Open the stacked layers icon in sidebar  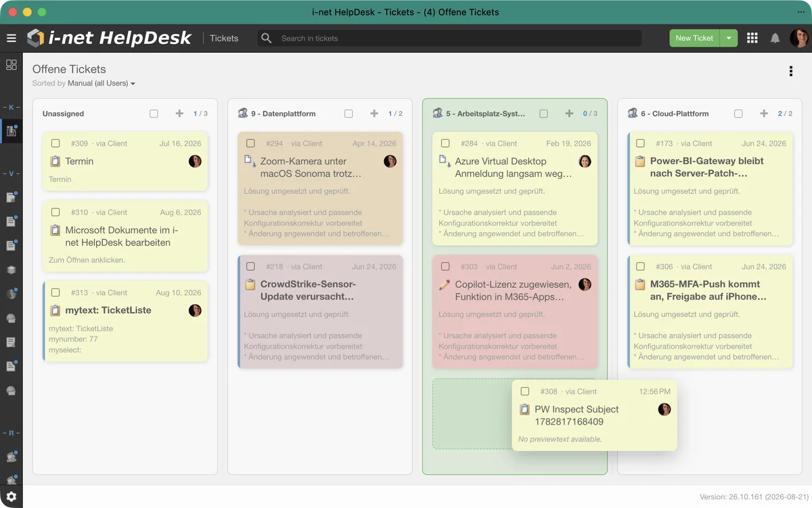tap(12, 269)
